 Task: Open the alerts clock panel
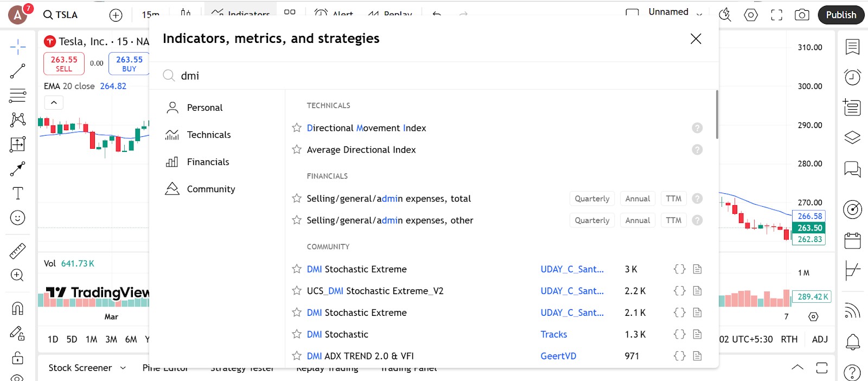[852, 77]
